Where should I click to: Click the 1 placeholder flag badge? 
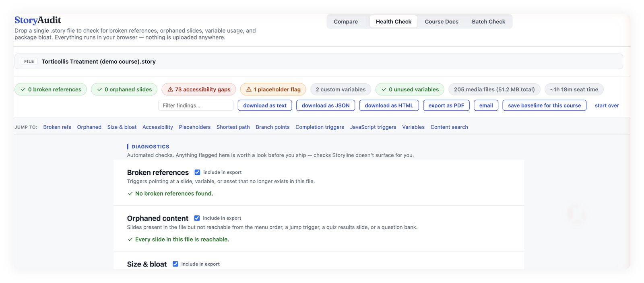(273, 89)
